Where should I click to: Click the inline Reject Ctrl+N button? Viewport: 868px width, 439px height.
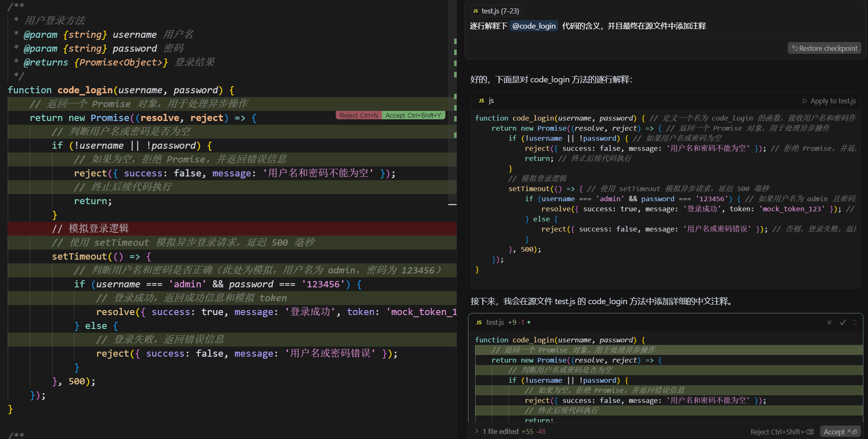pos(358,116)
